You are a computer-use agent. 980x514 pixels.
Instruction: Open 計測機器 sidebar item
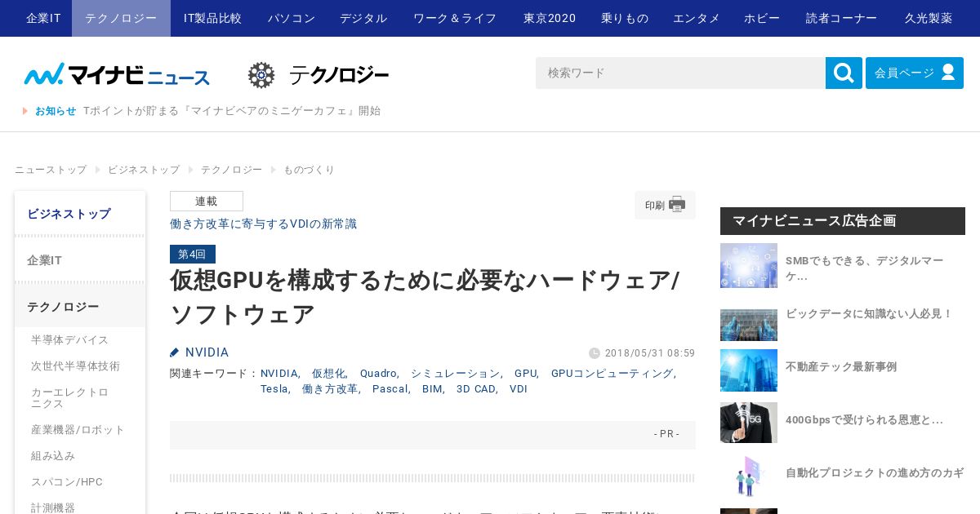tap(53, 507)
